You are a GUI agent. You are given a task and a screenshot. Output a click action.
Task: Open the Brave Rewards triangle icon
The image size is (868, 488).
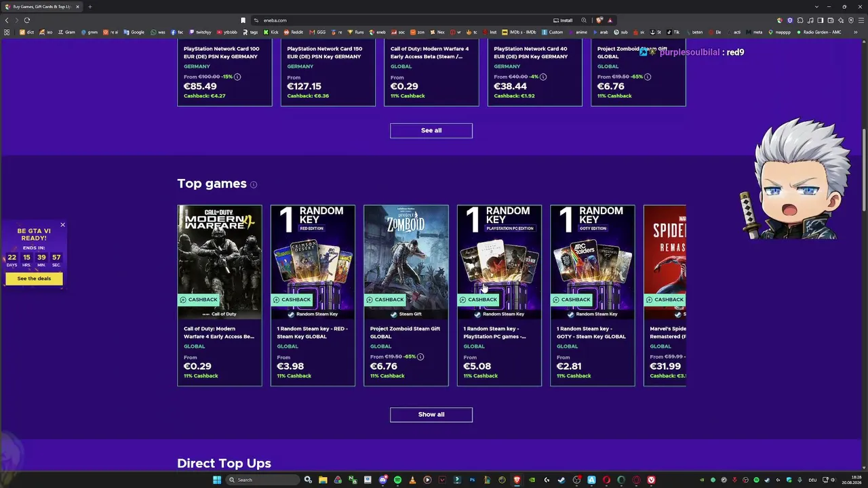[x=610, y=20]
